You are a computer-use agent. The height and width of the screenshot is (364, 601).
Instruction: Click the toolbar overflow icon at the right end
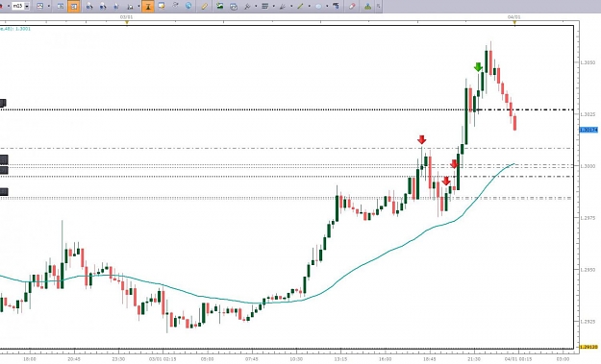pos(379,6)
